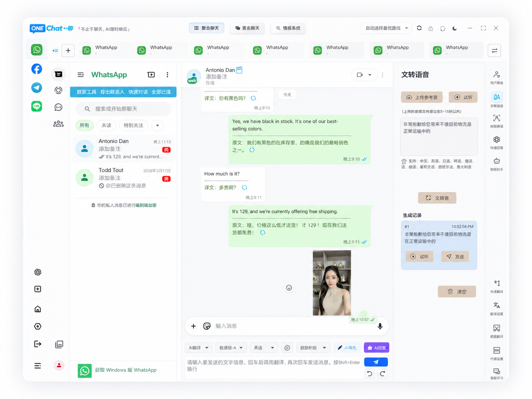The width and height of the screenshot is (532, 399).
Task: Click the home icon in left sidebar
Action: click(37, 309)
